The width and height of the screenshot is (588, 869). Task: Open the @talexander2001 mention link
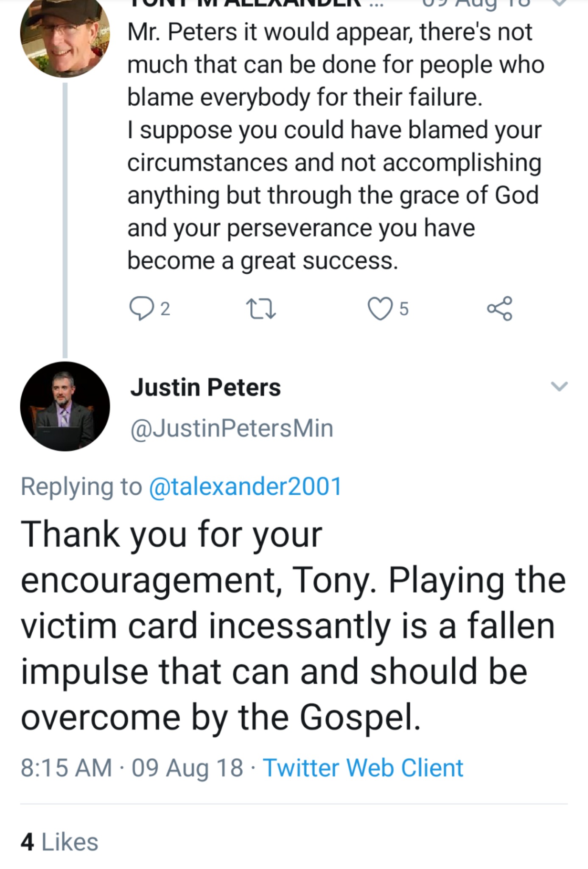[245, 486]
